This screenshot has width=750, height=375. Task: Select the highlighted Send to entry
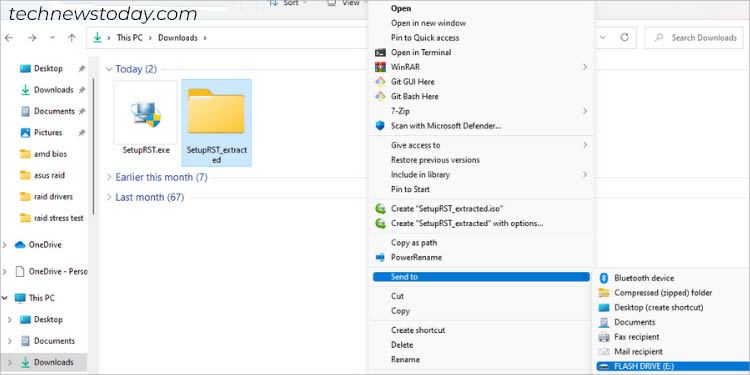(x=481, y=277)
